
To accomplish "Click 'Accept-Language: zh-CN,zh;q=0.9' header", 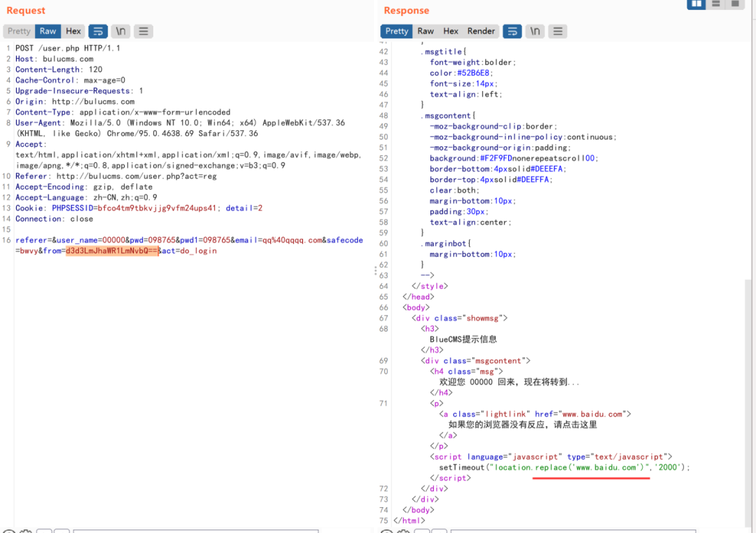I will (x=86, y=197).
